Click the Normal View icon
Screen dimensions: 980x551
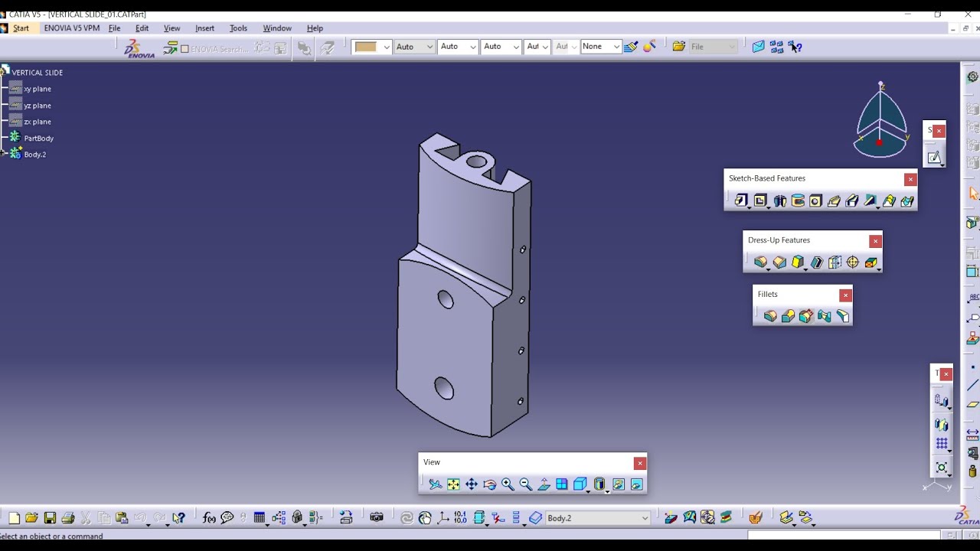[544, 484]
